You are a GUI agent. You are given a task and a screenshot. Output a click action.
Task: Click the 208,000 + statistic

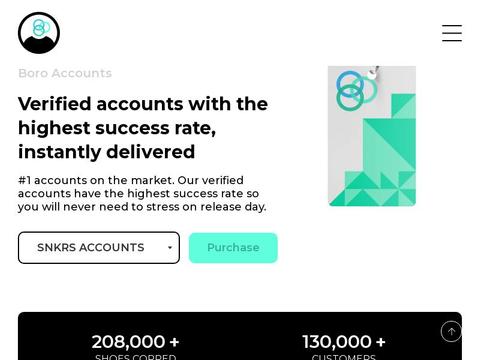[x=135, y=342]
